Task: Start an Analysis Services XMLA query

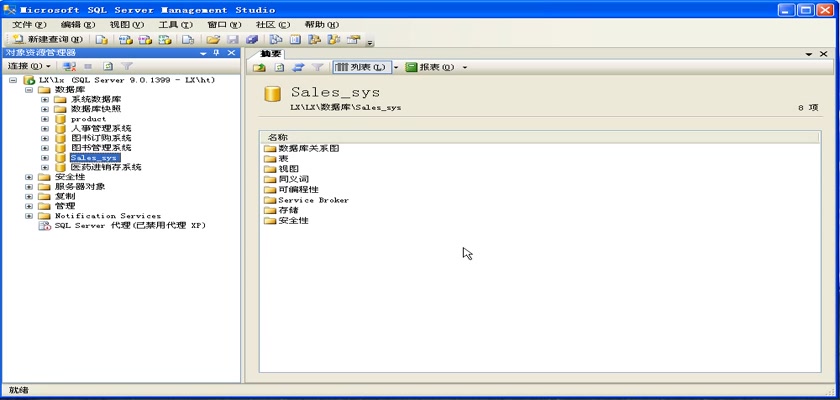Action: pyautogui.click(x=165, y=40)
